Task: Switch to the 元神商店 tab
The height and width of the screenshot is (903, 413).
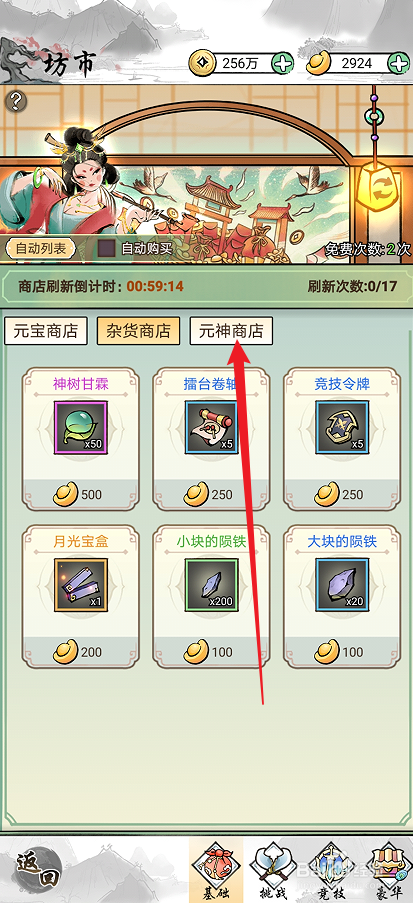Action: [x=231, y=331]
